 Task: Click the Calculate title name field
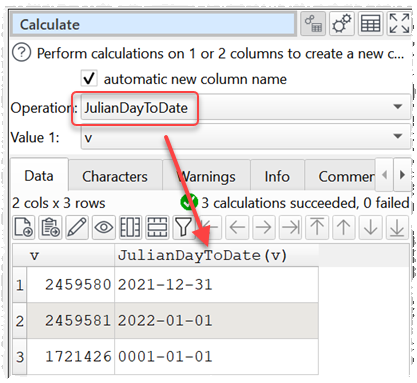[154, 24]
